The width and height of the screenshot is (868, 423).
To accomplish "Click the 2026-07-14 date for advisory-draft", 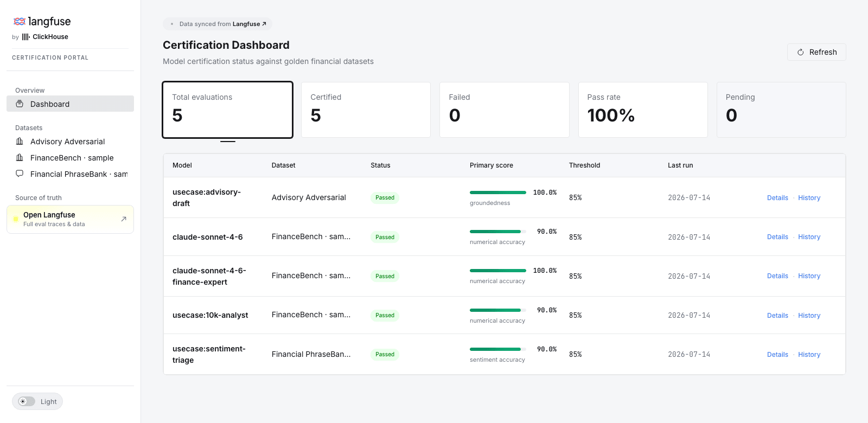I will (689, 198).
